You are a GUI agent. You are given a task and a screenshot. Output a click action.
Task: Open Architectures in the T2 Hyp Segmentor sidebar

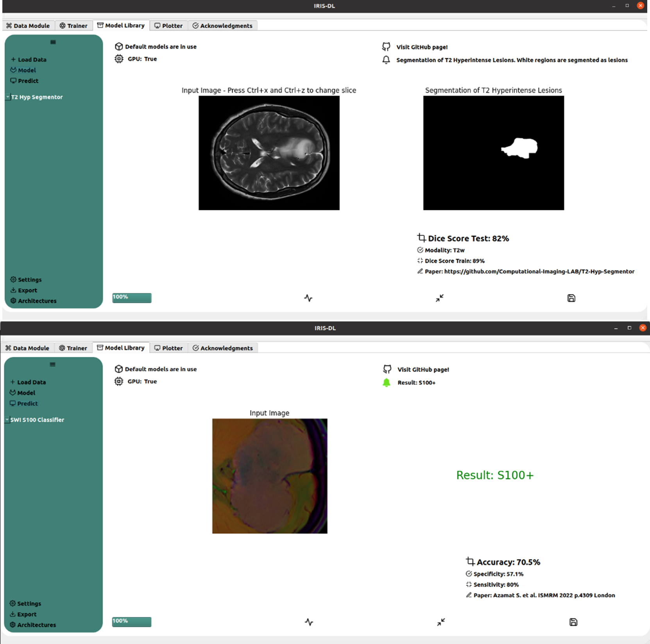pos(37,301)
